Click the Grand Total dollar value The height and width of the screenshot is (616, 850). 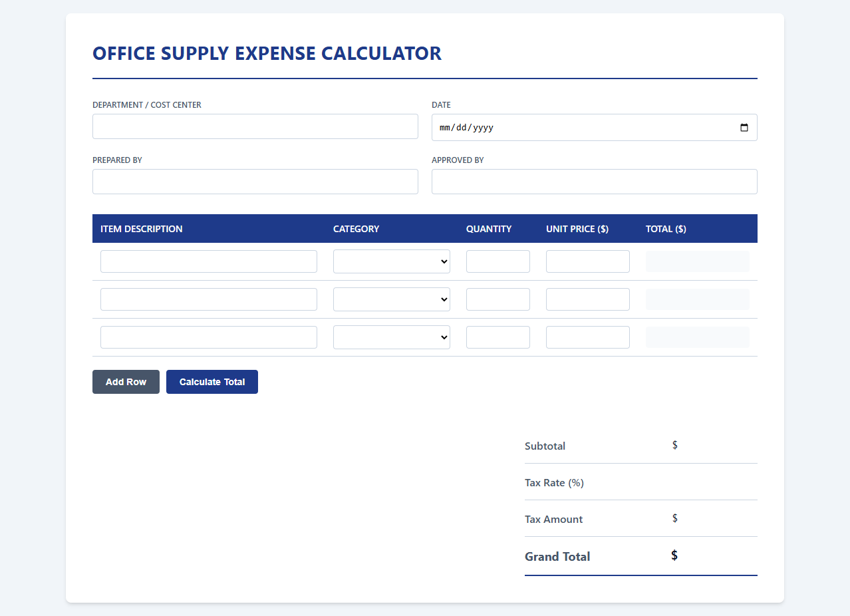(674, 555)
